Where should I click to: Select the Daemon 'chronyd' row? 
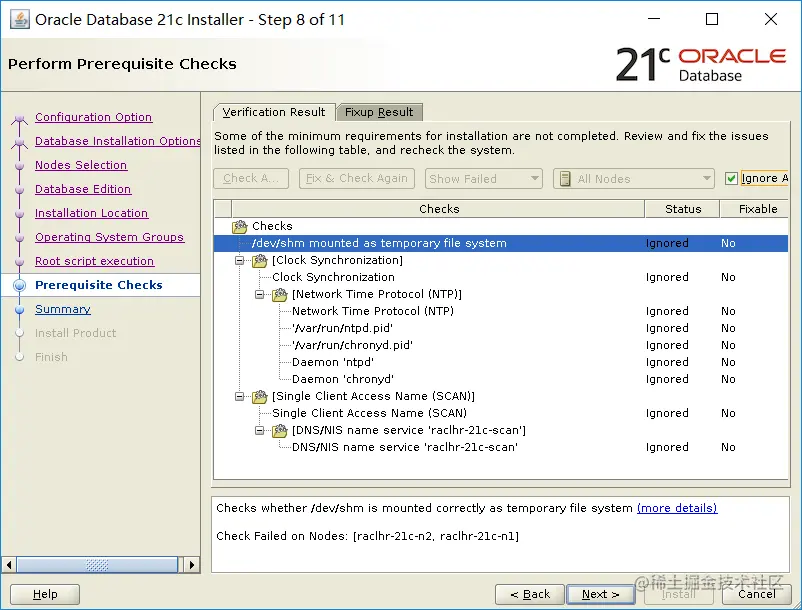click(x=501, y=379)
